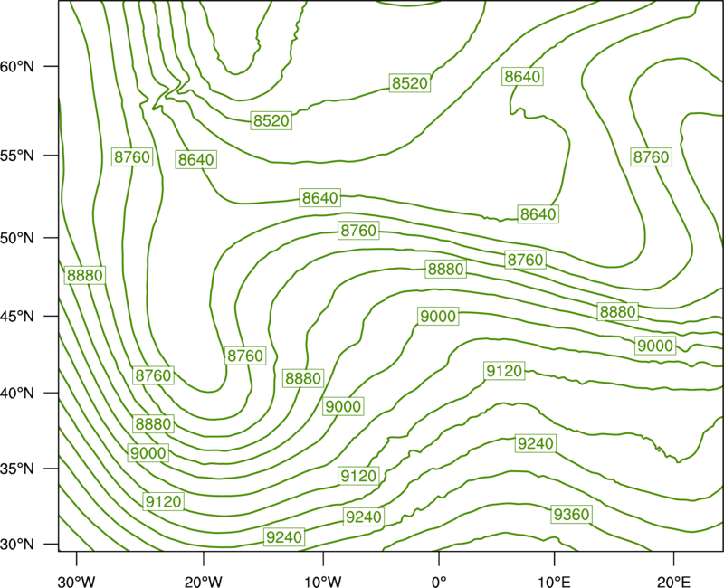Select the 45°N latitude axis label
This screenshot has width=724, height=588.
[17, 316]
